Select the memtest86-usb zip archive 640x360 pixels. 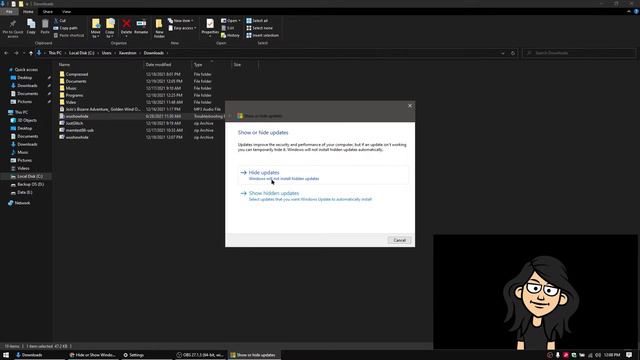click(80, 130)
